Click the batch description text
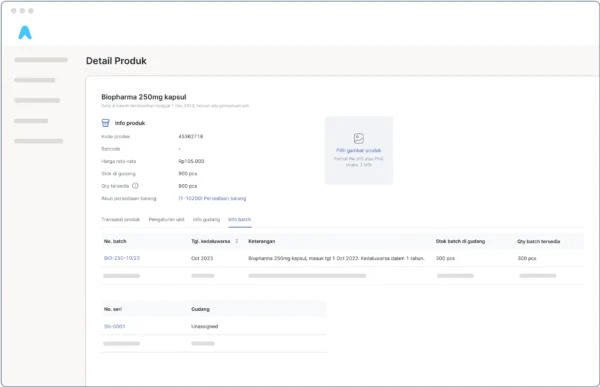This screenshot has width=600, height=387. click(x=337, y=258)
